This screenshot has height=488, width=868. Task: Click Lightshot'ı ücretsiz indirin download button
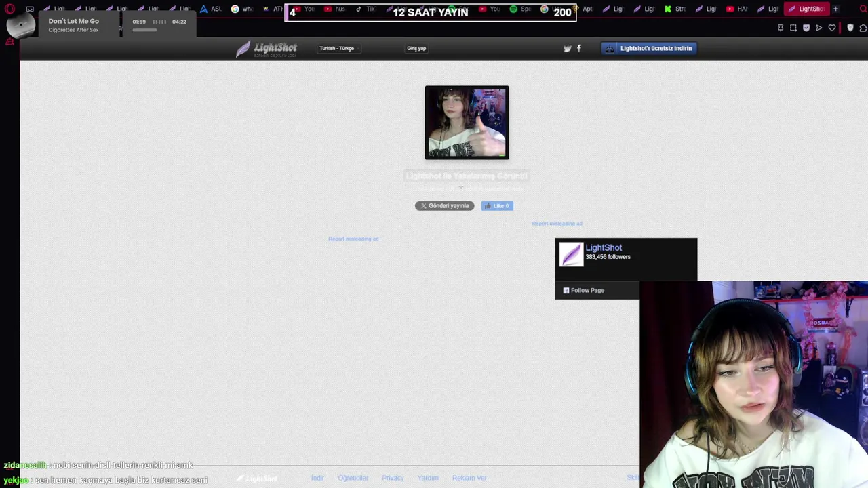[x=649, y=48]
